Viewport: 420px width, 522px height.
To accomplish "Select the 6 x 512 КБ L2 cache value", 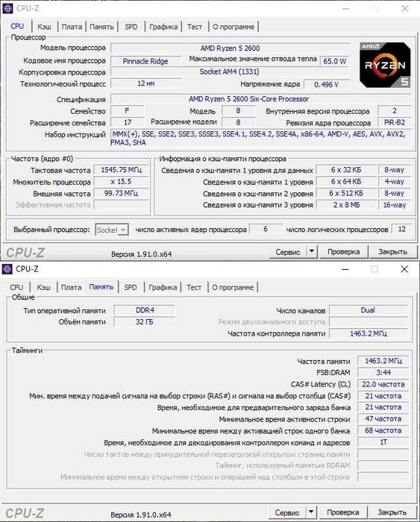I will [x=346, y=193].
